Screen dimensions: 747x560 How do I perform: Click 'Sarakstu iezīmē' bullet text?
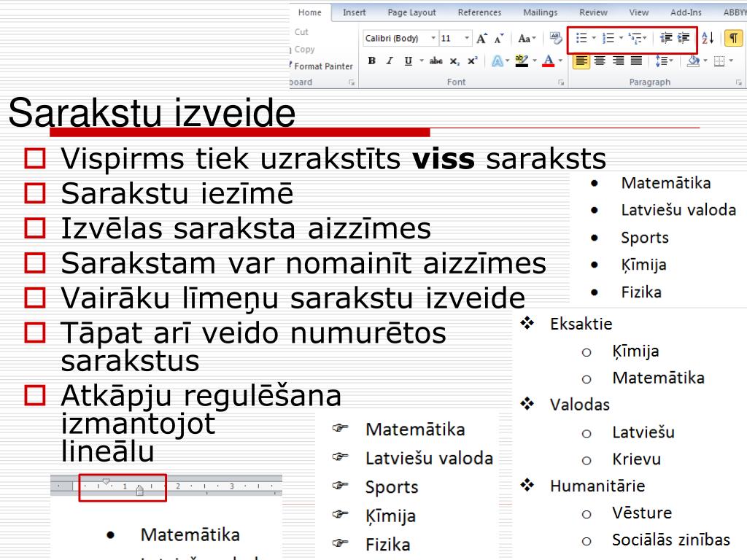(x=177, y=193)
